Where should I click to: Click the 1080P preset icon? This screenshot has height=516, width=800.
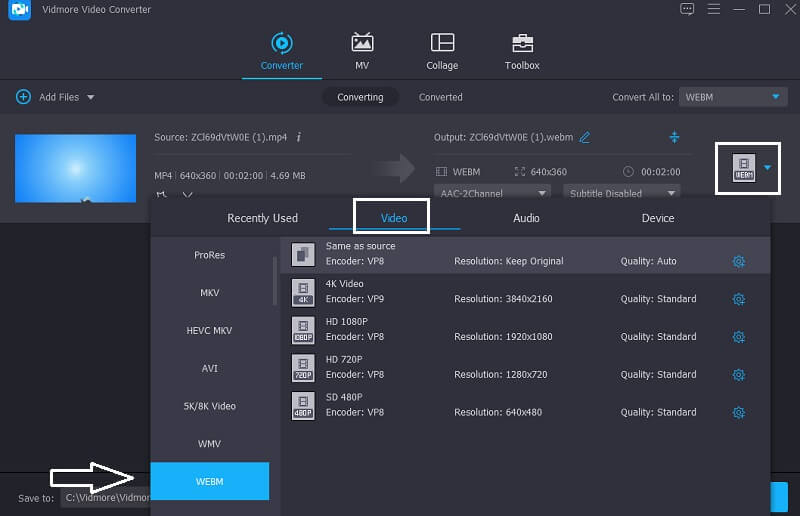click(x=303, y=330)
